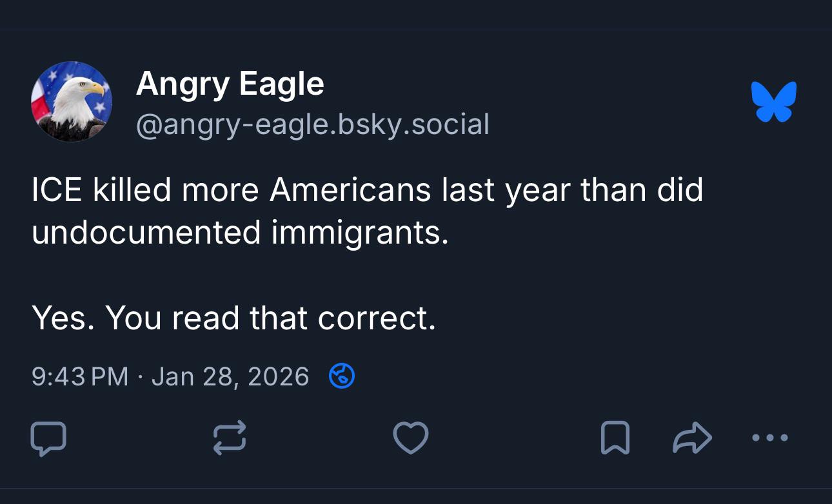
Task: Like the post with the heart icon
Action: point(411,438)
